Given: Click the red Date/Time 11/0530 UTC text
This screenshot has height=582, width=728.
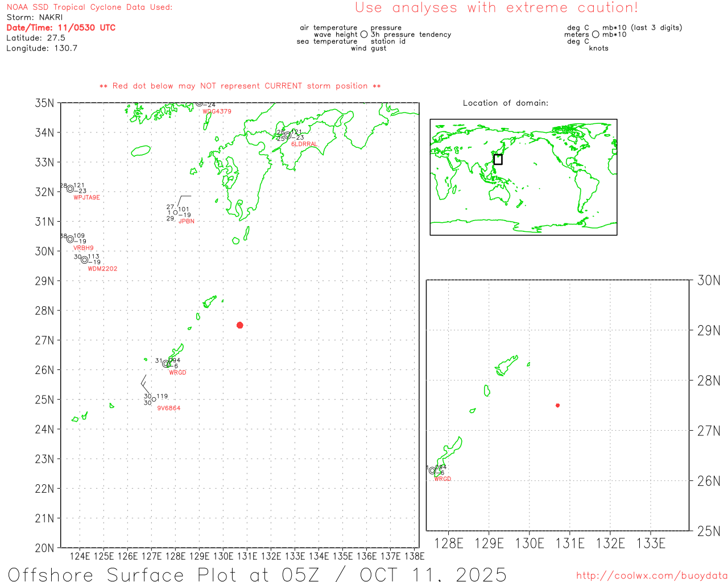Looking at the screenshot, I should point(61,27).
